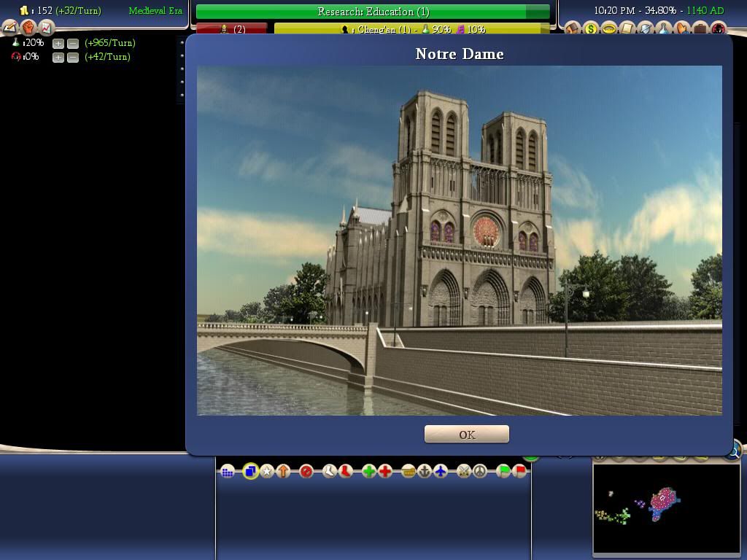Open the corporation advisor briefcase icon
Screen dimensions: 747x560
[700, 28]
